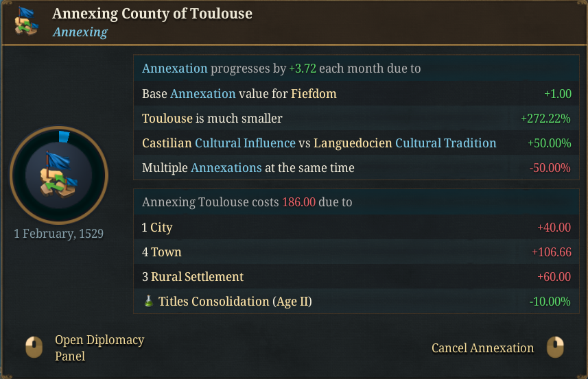This screenshot has height=379, width=588.
Task: Click the Town link in cost list
Action: pyautogui.click(x=166, y=252)
